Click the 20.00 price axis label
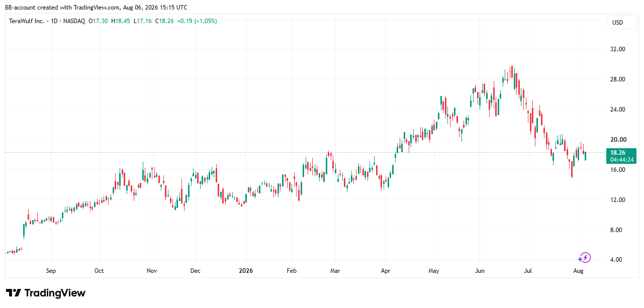This screenshot has height=308, width=644. pyautogui.click(x=617, y=140)
